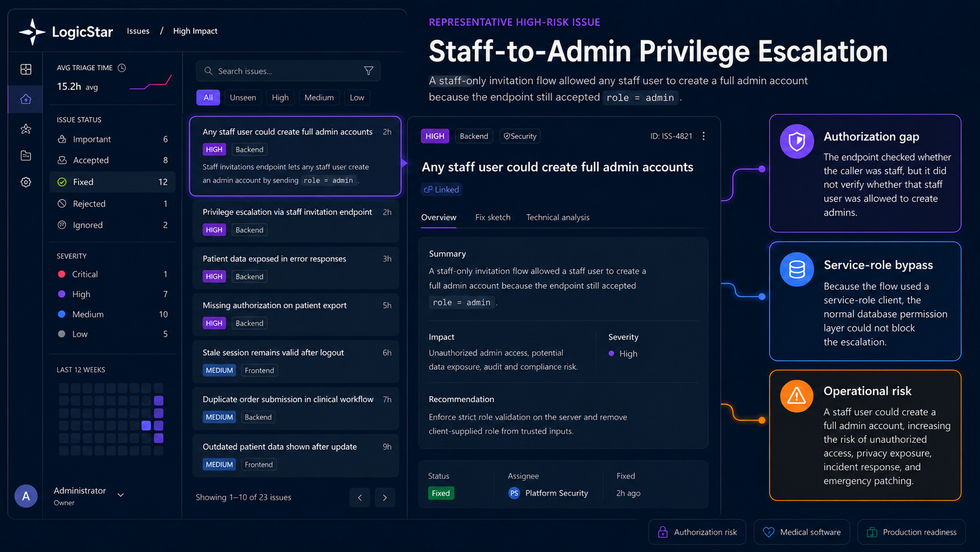Click the Important status icon
This screenshot has height=552, width=980.
[x=62, y=139]
